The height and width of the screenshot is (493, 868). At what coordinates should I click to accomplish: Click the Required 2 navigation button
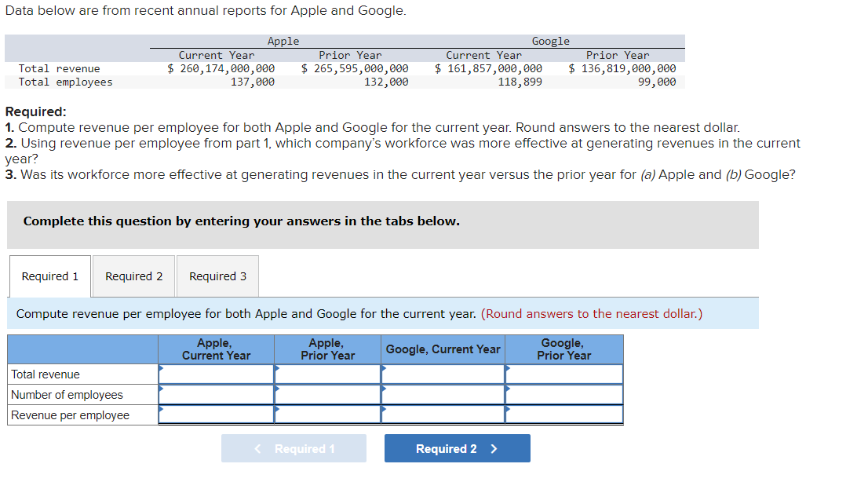pos(457,448)
